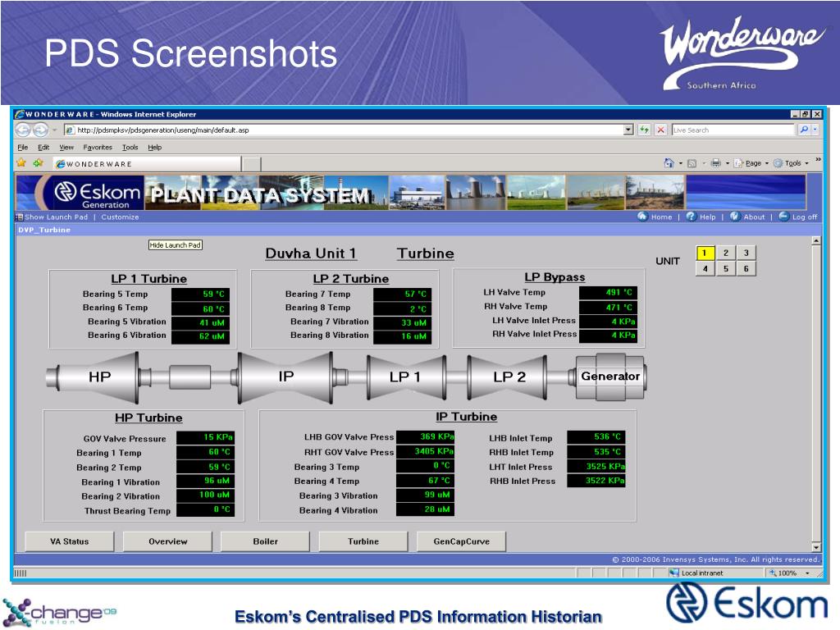Open the Overview page button

(167, 541)
